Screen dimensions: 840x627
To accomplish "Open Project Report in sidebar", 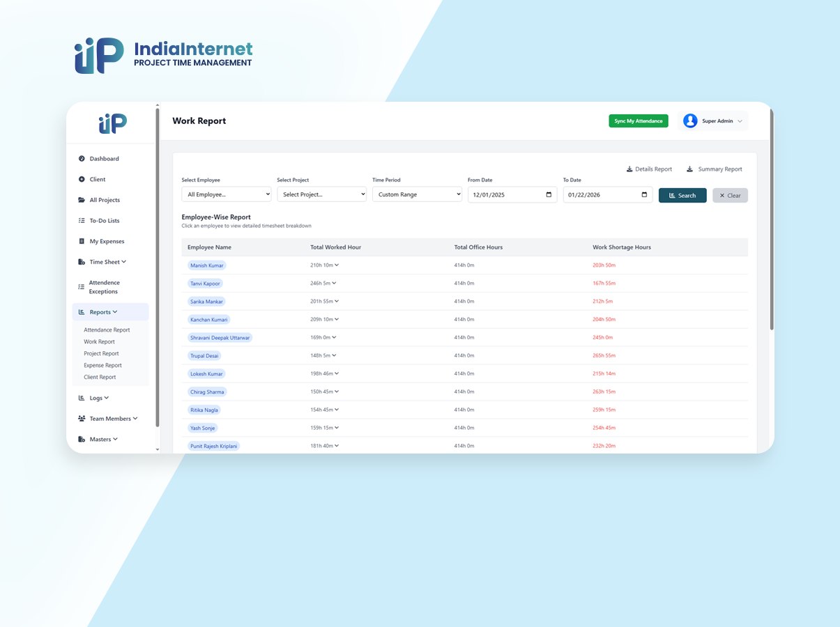I will [101, 354].
